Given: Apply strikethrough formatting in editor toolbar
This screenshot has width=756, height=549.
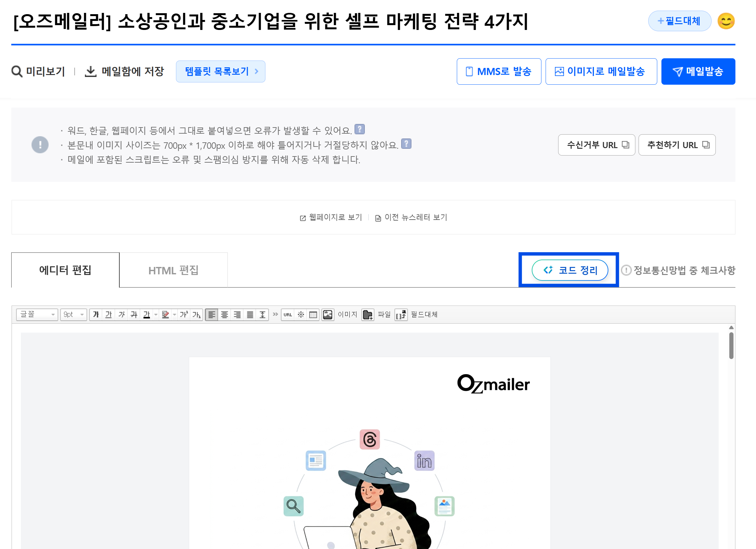Looking at the screenshot, I should click(x=134, y=314).
